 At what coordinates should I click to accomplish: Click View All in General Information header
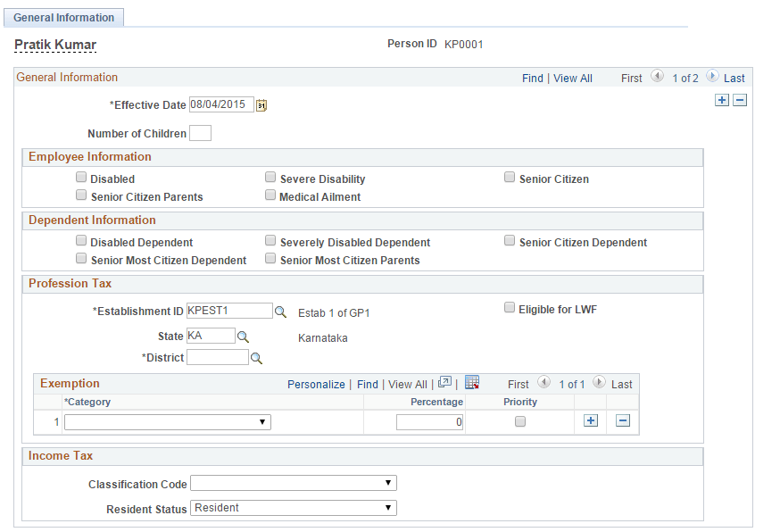coord(572,78)
